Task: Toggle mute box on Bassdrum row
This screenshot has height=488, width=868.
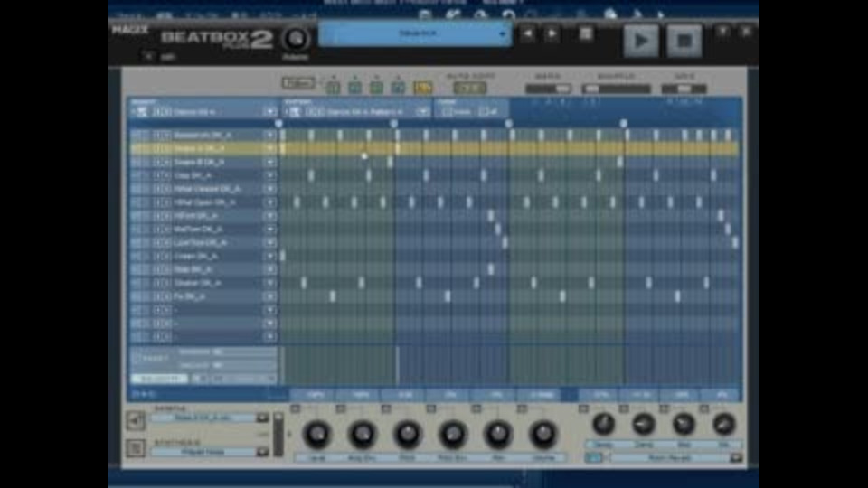Action: coord(137,135)
